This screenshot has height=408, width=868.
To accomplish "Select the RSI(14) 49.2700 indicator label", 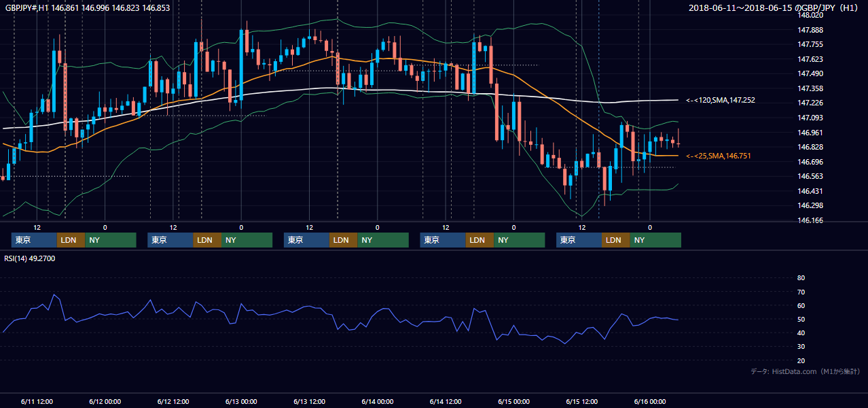I will (x=30, y=258).
